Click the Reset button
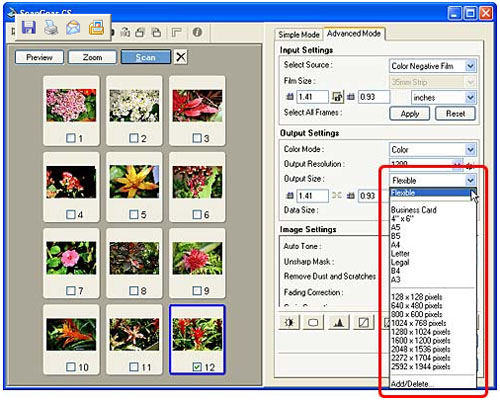500x400 pixels. click(455, 114)
